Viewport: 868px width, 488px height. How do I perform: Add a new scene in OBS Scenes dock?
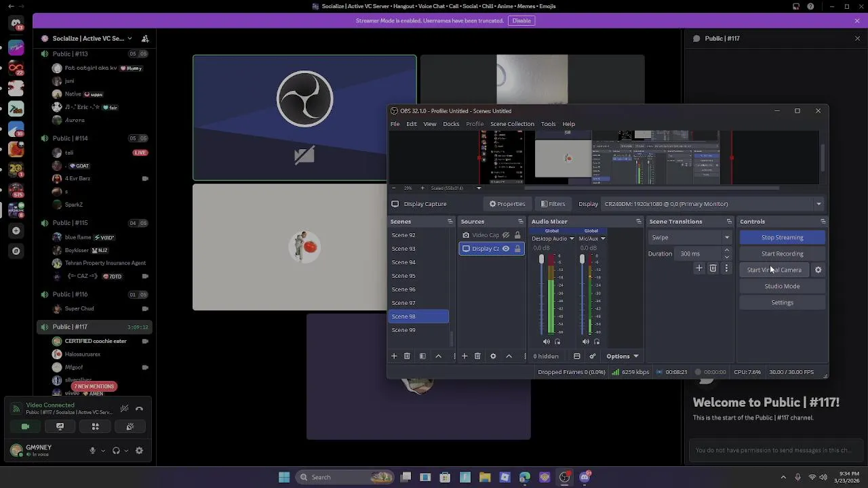[394, 356]
